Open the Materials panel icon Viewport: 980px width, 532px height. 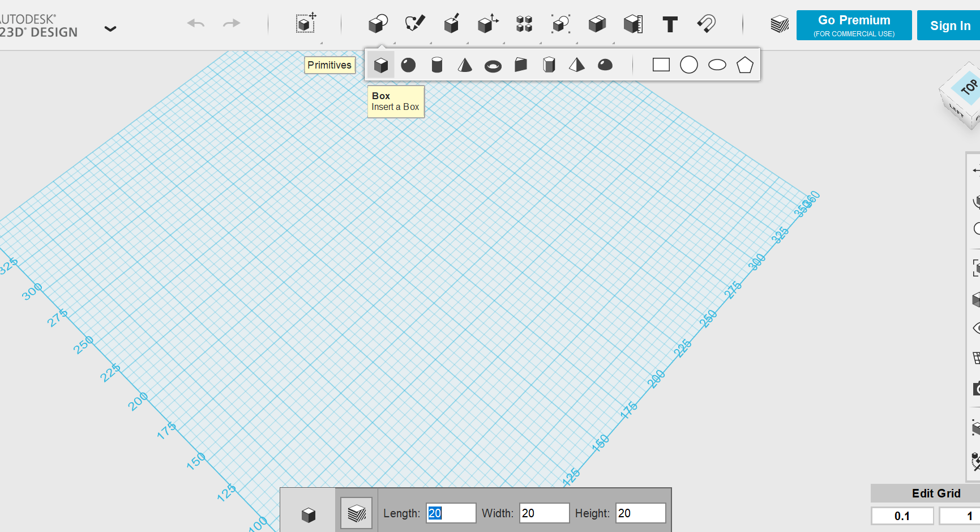(x=780, y=24)
